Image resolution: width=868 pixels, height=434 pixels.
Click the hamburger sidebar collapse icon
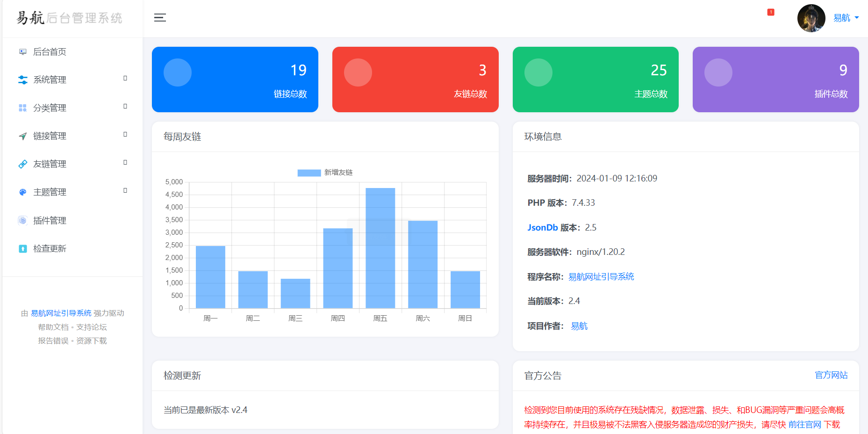tap(160, 18)
